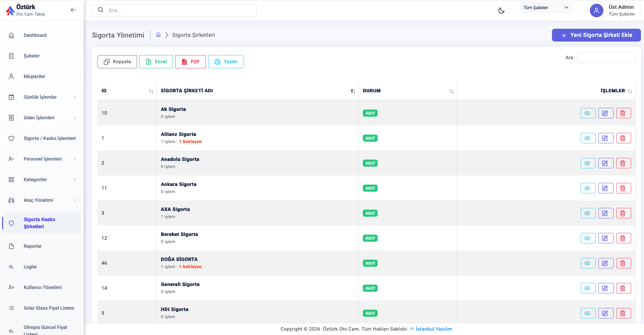644x335 pixels.
Task: Delete Ankara Sigorta record
Action: click(623, 188)
